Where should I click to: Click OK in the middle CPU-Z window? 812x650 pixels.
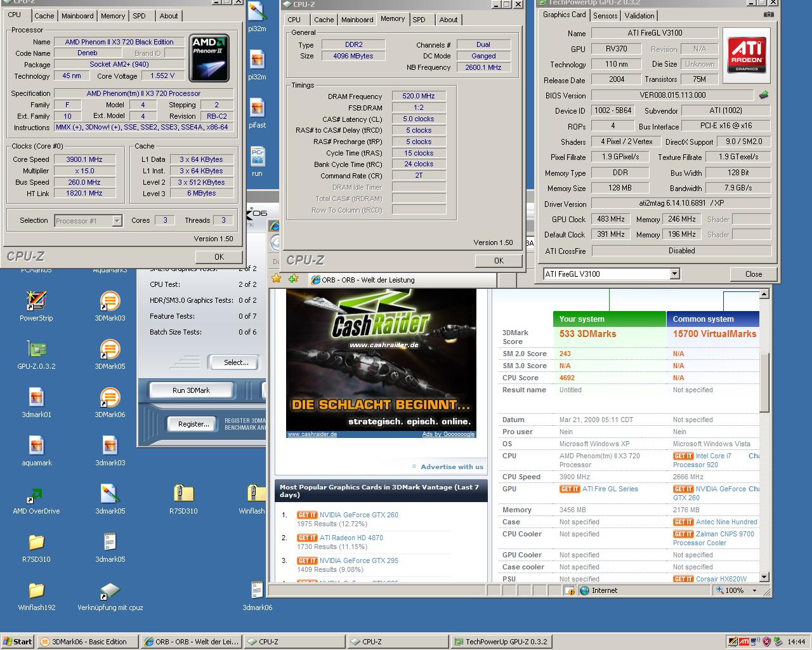tap(499, 260)
